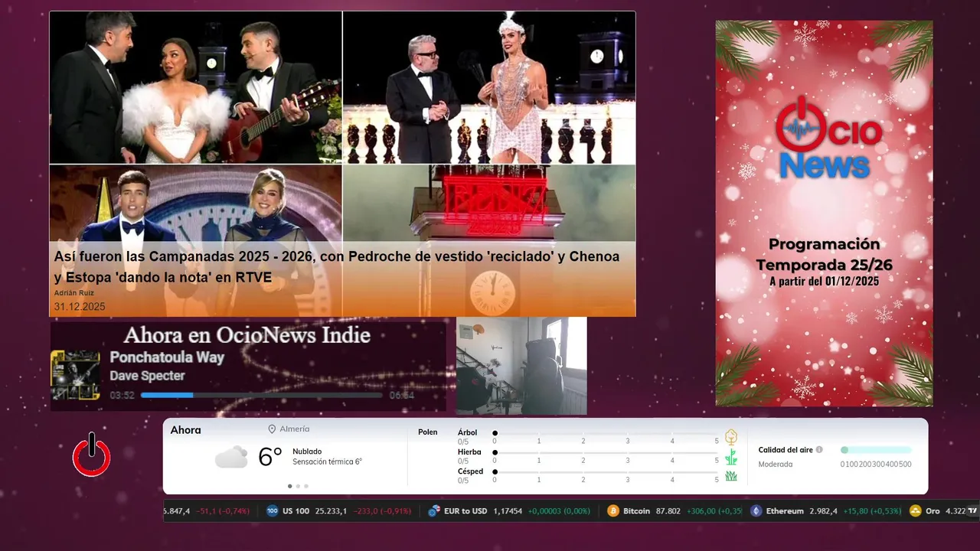This screenshot has width=980, height=551.
Task: Click the Polen section label
Action: tap(428, 432)
